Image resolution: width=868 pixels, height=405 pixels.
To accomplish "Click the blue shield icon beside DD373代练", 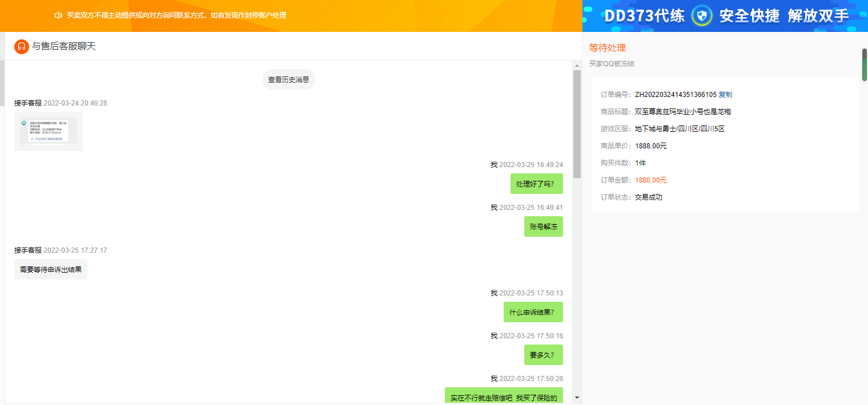I will tap(701, 15).
